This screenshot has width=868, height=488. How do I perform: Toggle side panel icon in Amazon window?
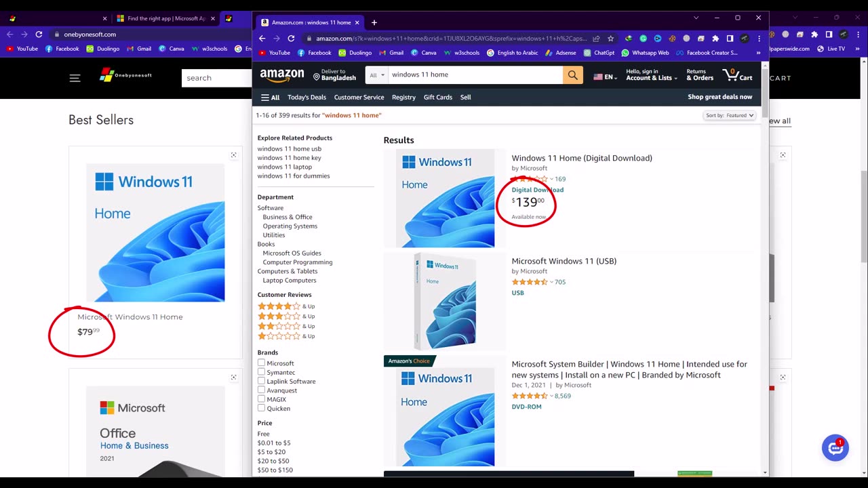tap(730, 39)
